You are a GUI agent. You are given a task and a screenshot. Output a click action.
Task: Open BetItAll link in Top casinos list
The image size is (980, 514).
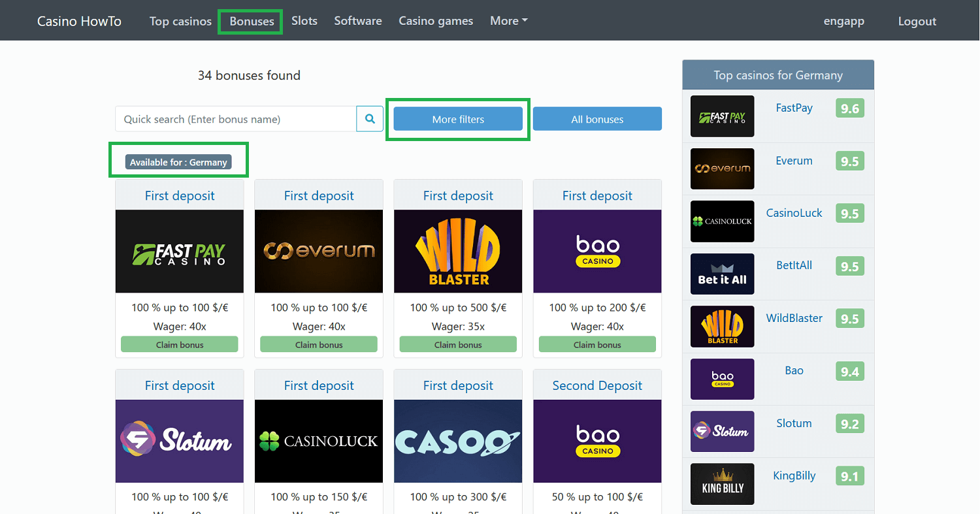point(794,266)
